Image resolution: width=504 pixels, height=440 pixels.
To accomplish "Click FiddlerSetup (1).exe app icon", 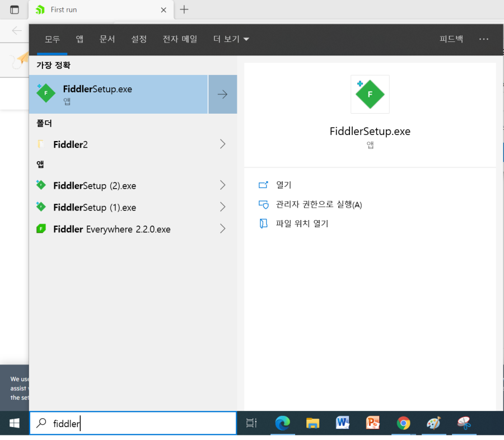I will 41,207.
